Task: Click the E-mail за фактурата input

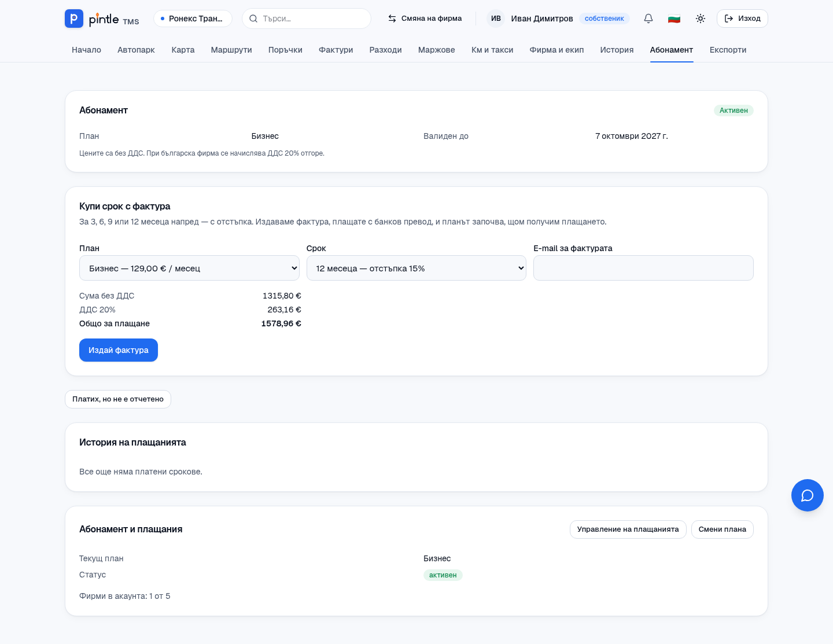Action: (x=643, y=268)
